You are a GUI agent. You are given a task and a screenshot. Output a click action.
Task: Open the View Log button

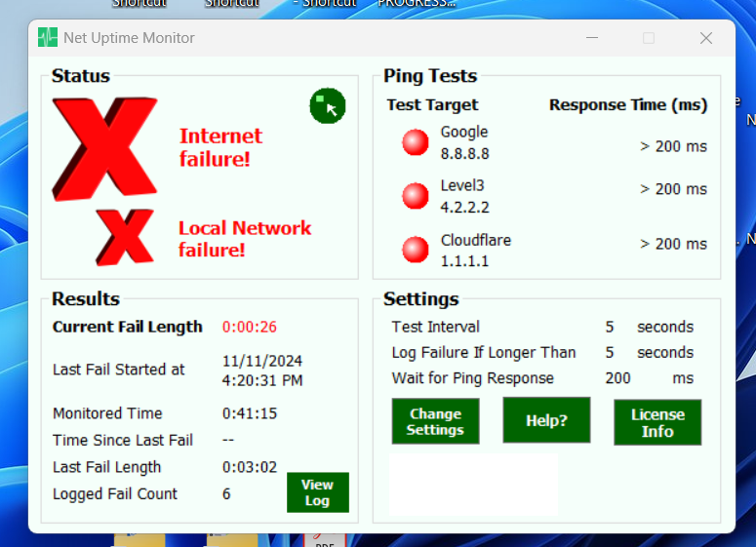318,492
